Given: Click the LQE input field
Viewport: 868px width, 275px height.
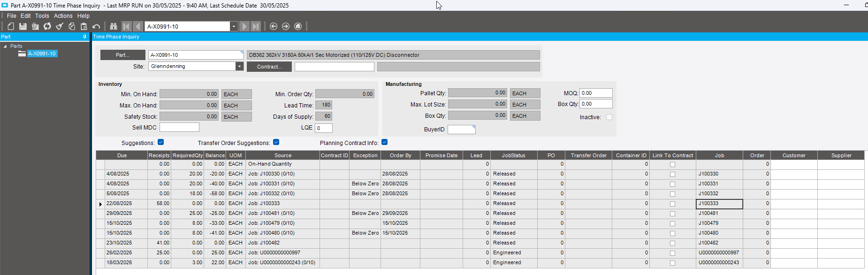Looking at the screenshot, I should (324, 128).
